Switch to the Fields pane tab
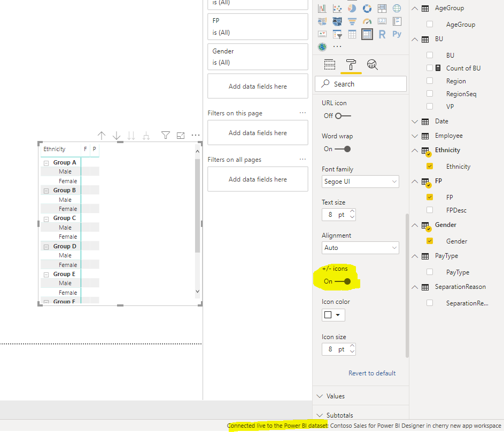Screen dimensions: 504x432 (329, 65)
